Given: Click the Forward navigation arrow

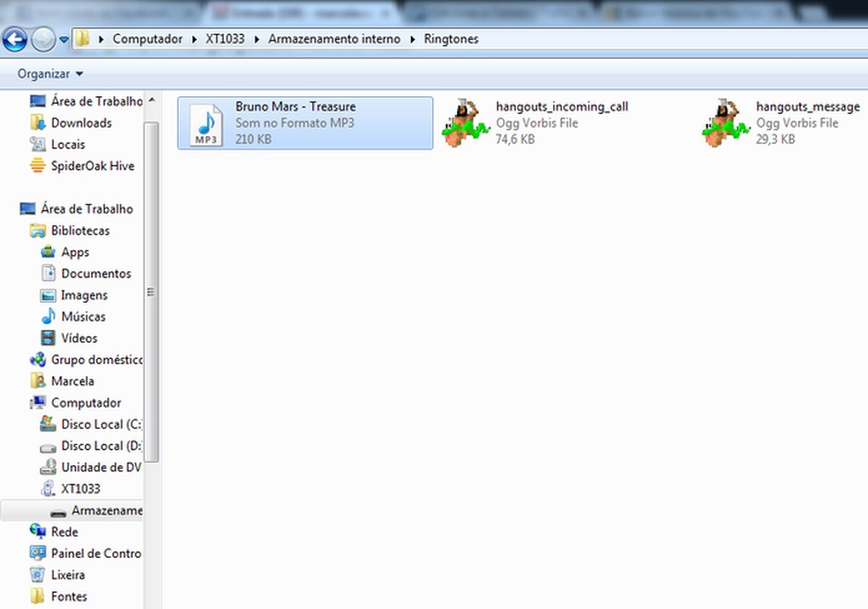Looking at the screenshot, I should 43,40.
